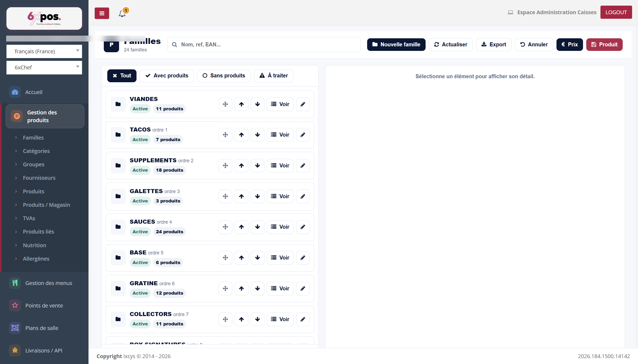638x364 pixels.
Task: Open Points de vente in sidebar
Action: (44, 306)
